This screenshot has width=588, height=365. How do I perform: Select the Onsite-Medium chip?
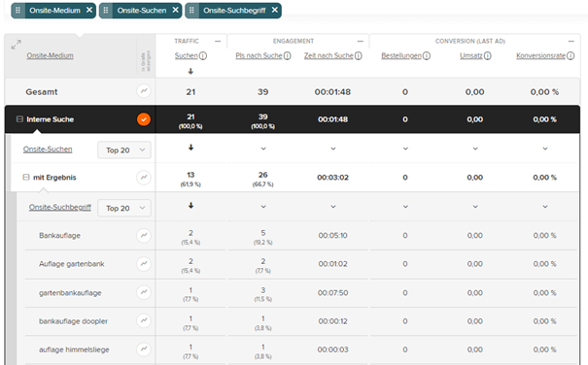(x=54, y=11)
